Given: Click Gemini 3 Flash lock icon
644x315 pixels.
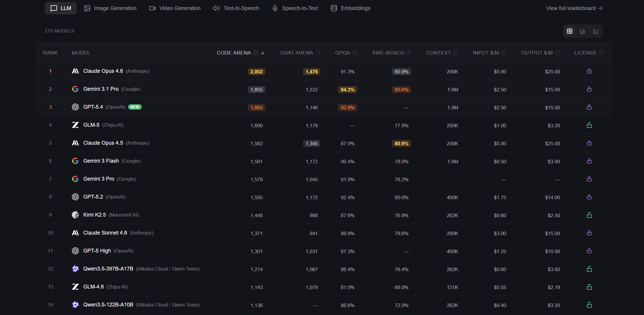Looking at the screenshot, I should tap(589, 161).
